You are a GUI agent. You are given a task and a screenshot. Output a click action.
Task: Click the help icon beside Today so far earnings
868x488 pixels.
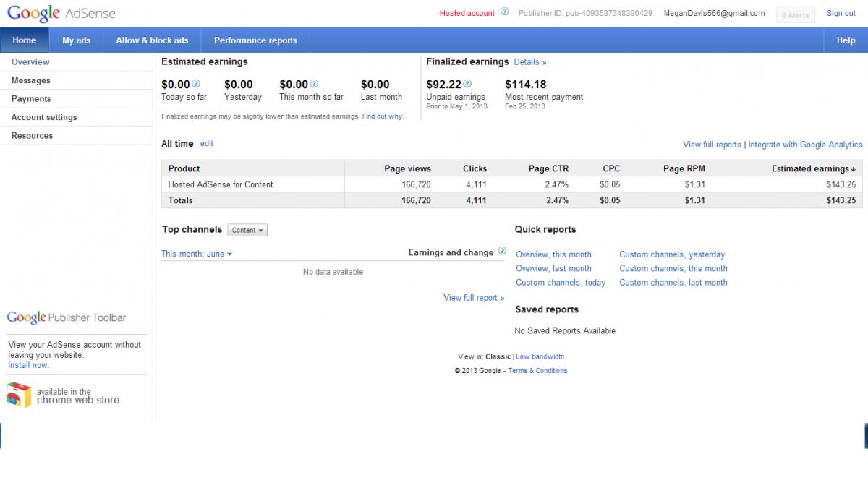point(197,84)
